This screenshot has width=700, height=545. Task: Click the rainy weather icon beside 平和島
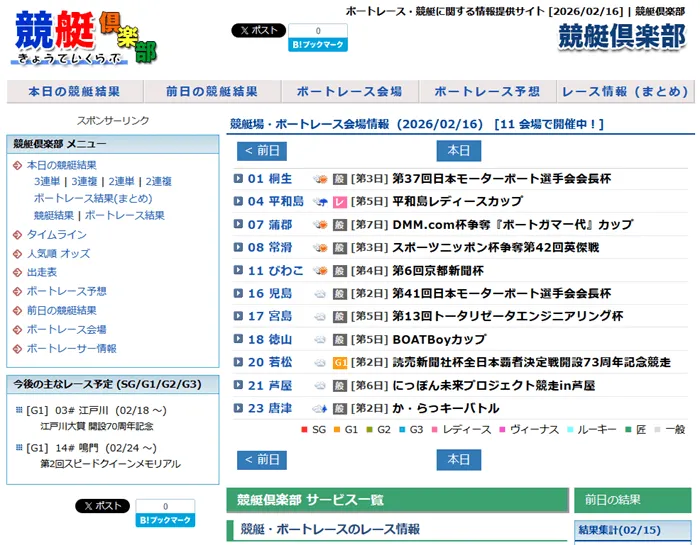(x=320, y=202)
